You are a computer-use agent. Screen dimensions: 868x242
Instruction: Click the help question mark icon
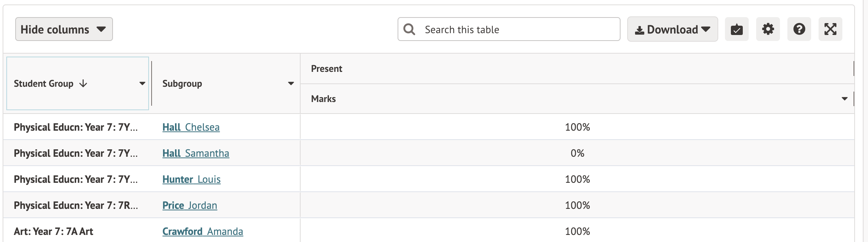[799, 29]
